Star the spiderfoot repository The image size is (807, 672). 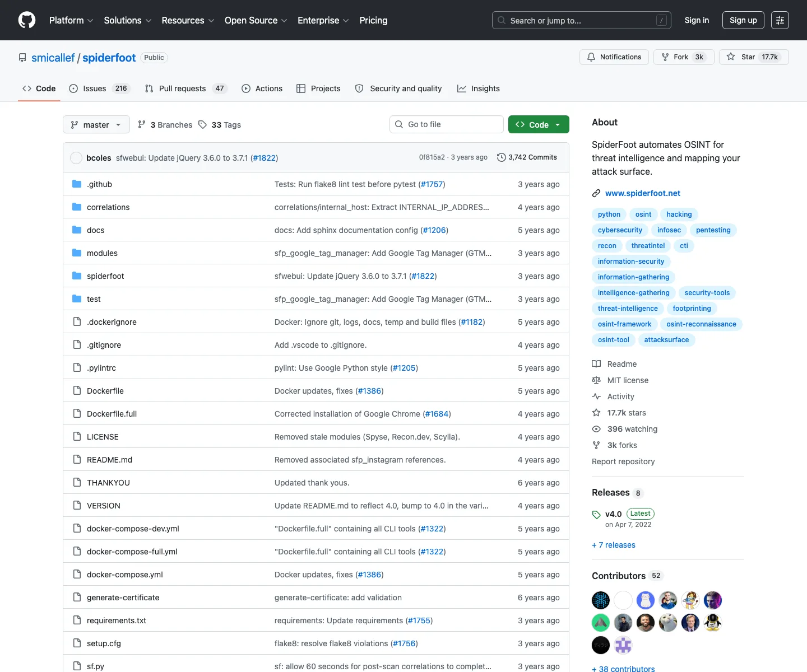pos(754,57)
